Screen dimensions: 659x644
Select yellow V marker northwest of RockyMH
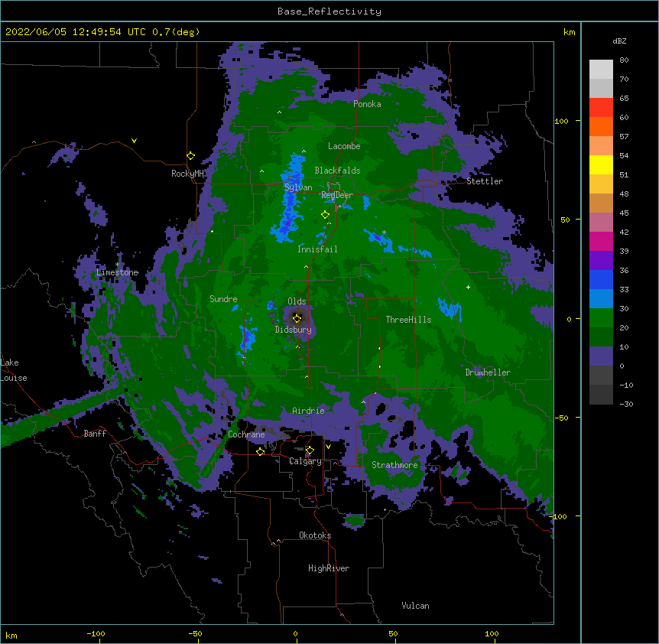[134, 141]
